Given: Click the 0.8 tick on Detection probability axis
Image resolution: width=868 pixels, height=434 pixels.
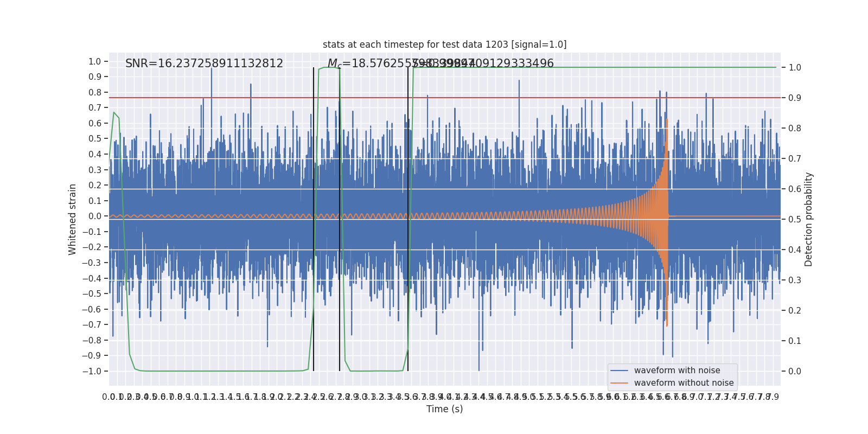Looking at the screenshot, I should pos(795,128).
